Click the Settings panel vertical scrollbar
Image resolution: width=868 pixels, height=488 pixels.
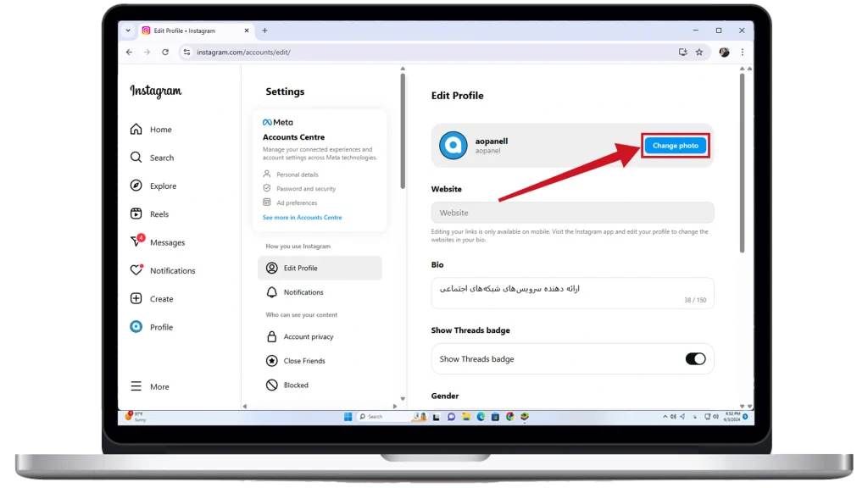coord(403,131)
